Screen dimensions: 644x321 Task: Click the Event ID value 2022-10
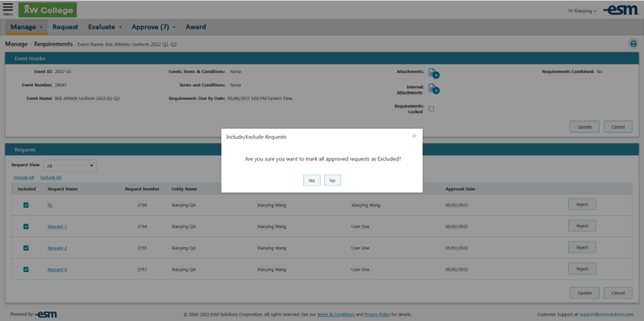click(63, 72)
